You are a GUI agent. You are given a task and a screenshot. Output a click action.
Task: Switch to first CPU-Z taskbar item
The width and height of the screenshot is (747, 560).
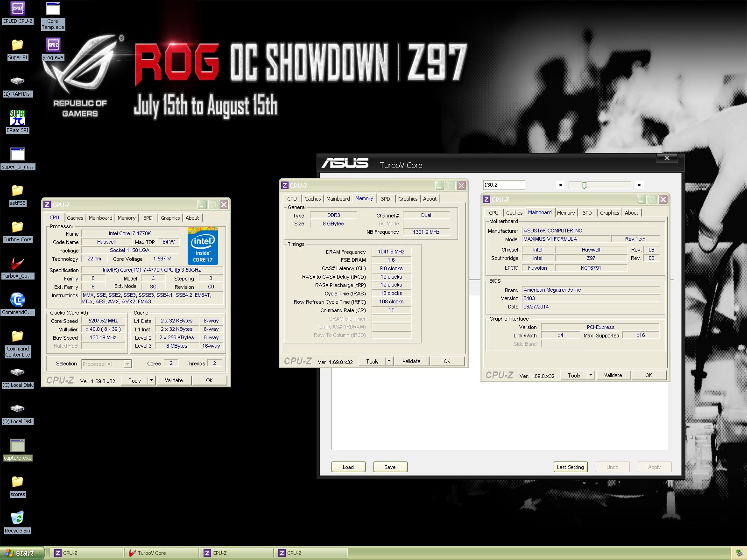point(86,553)
